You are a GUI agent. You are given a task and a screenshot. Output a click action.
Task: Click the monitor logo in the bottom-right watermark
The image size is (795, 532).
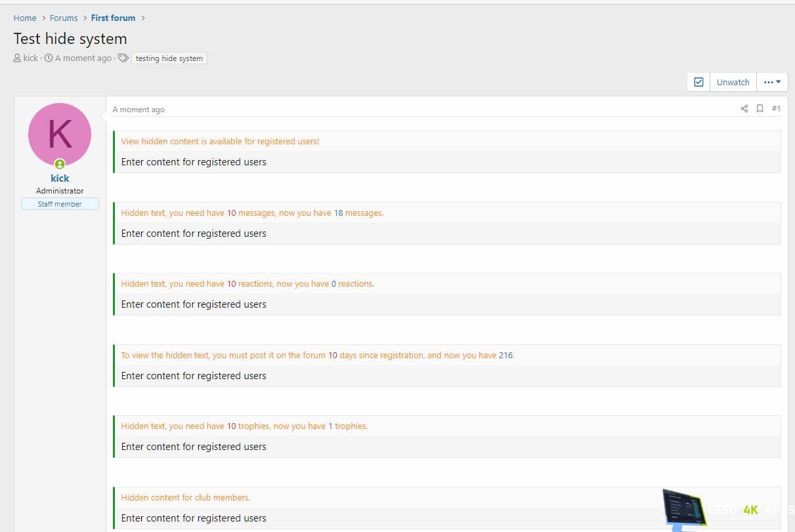tap(685, 509)
